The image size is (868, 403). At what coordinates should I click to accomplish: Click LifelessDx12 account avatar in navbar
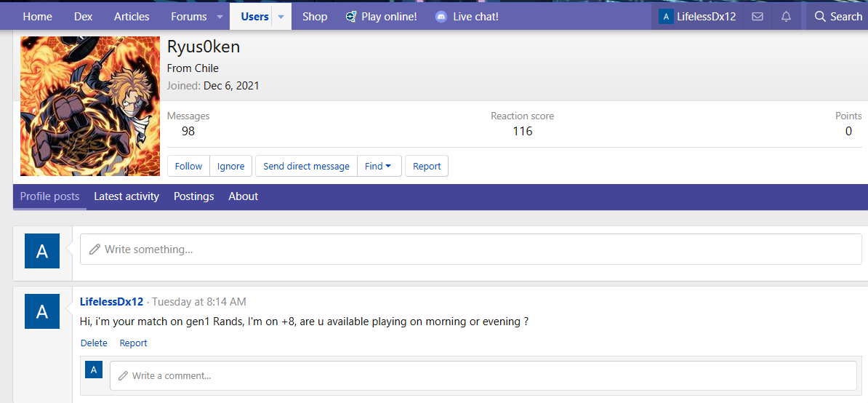click(666, 16)
